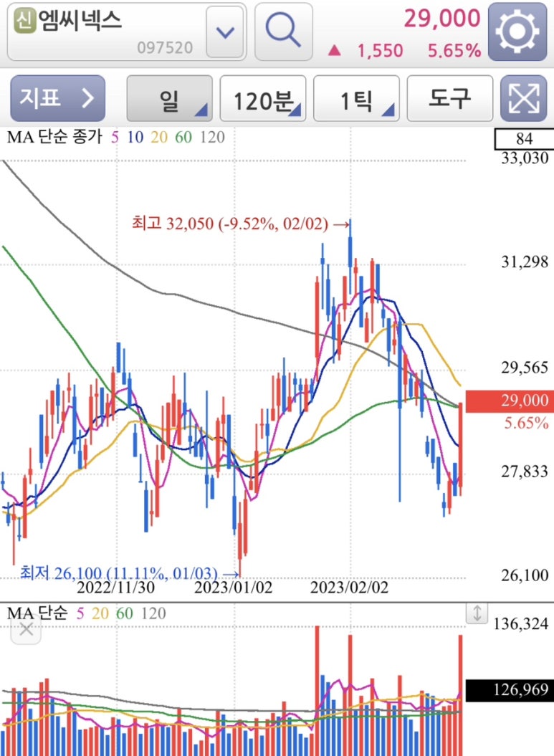Tap the magnifier search icon

point(284,32)
